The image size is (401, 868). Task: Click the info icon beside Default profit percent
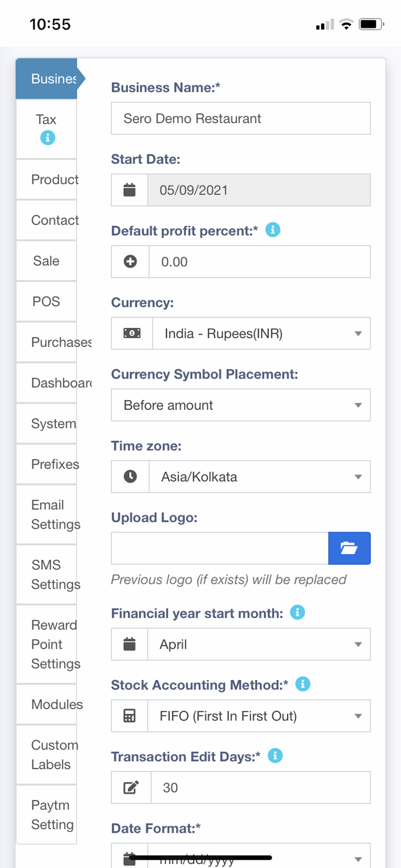[272, 229]
